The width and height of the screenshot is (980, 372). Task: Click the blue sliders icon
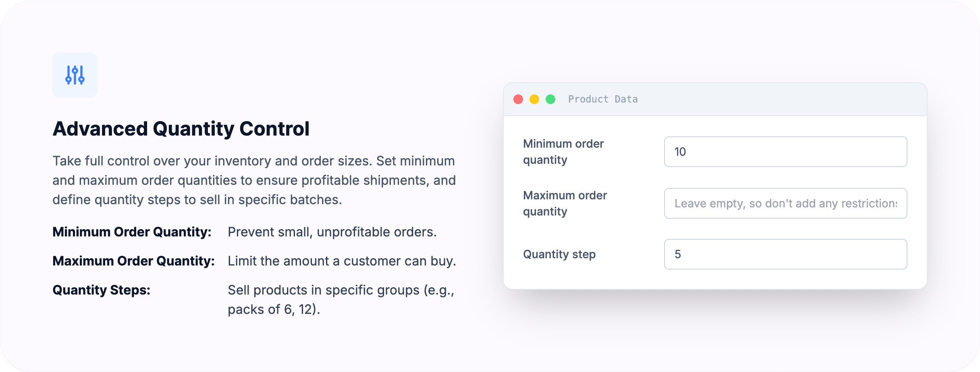[x=75, y=75]
